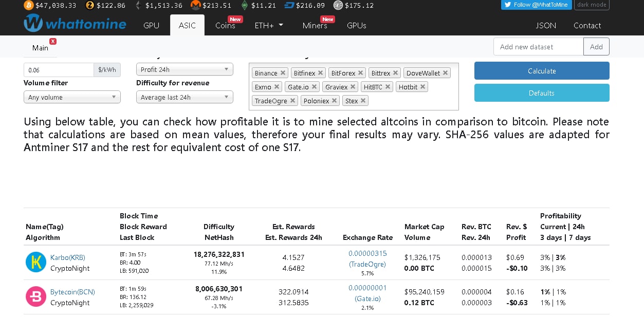
Task: Open the Karbo(KRB) coin link
Action: [68, 257]
